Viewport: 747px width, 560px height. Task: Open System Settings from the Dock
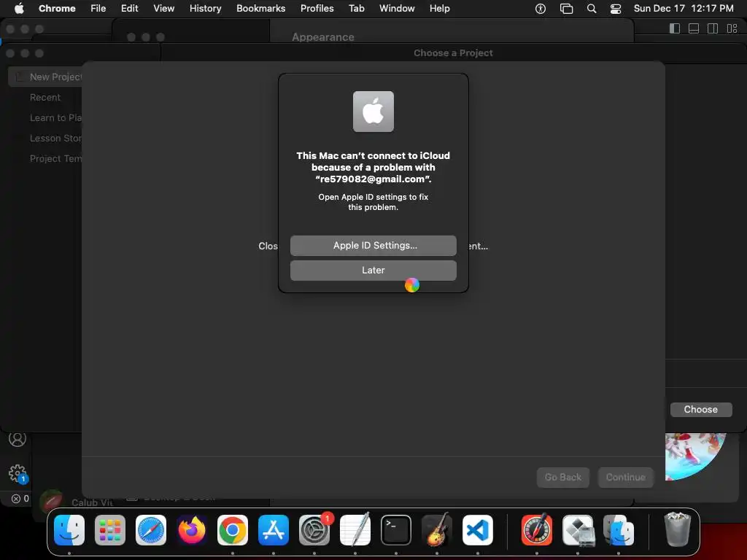click(314, 530)
